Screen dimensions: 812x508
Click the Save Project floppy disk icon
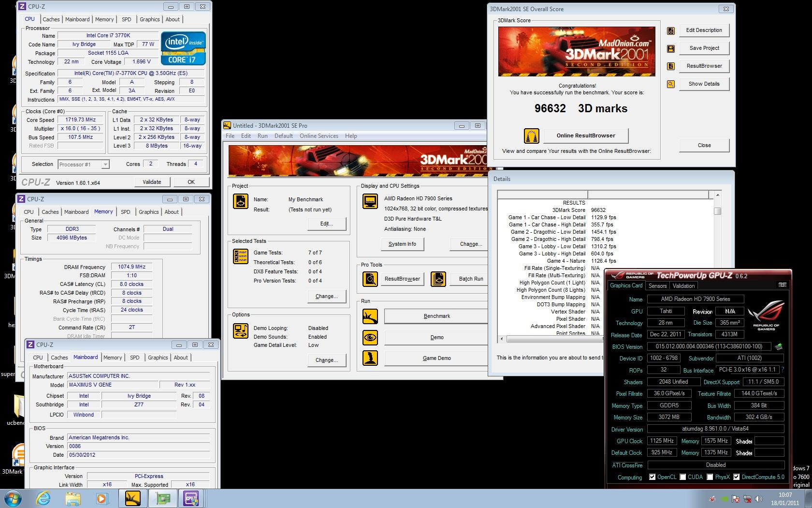coord(671,48)
